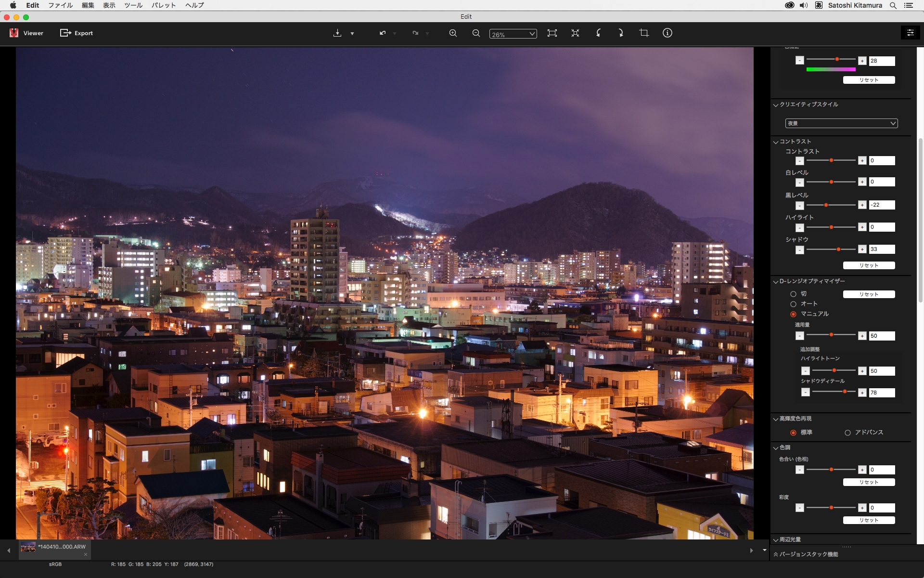Open the 26% zoom level dropdown
This screenshot has height=578, width=924.
click(x=513, y=34)
